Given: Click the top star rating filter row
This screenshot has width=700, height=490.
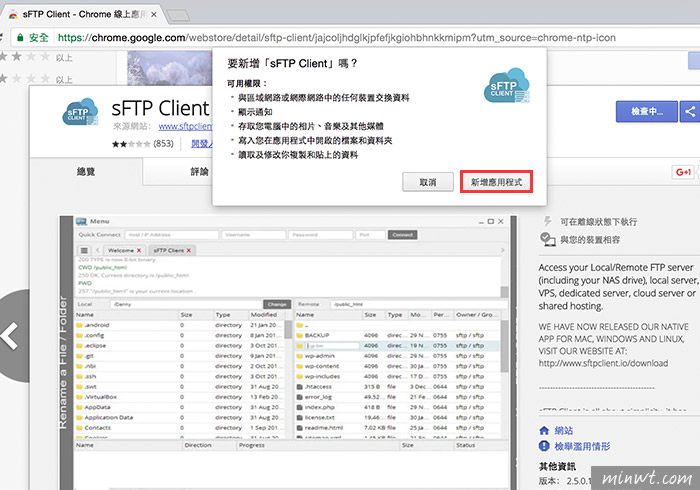Looking at the screenshot, I should (37, 57).
